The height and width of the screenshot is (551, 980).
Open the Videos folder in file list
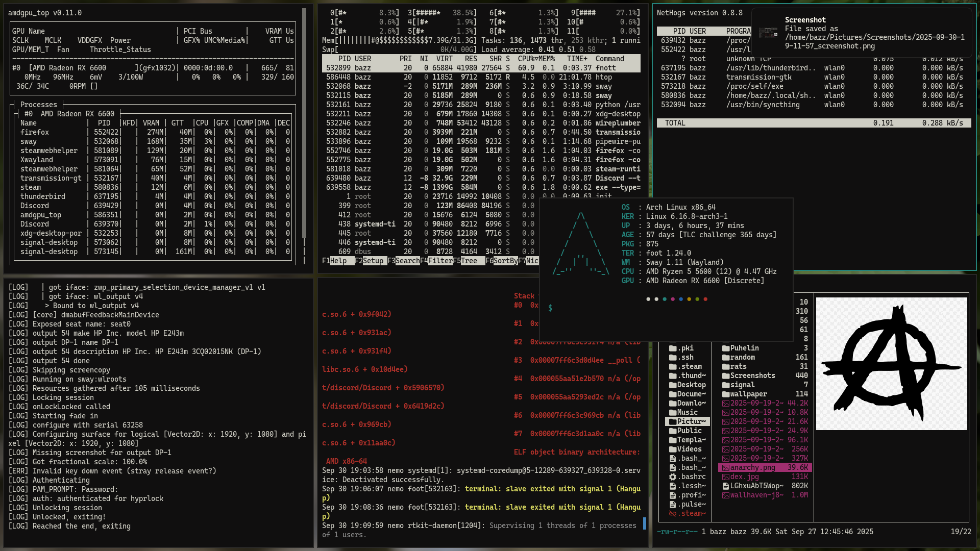pos(689,449)
